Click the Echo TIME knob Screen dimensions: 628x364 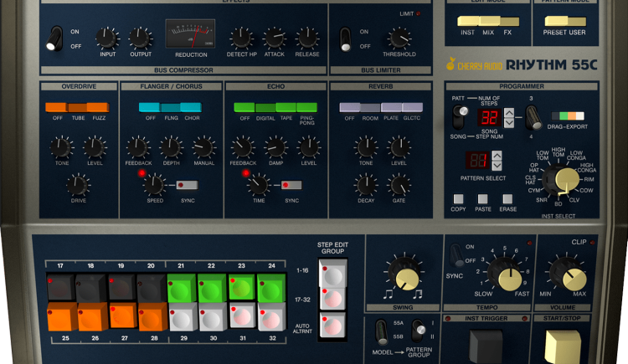click(259, 185)
